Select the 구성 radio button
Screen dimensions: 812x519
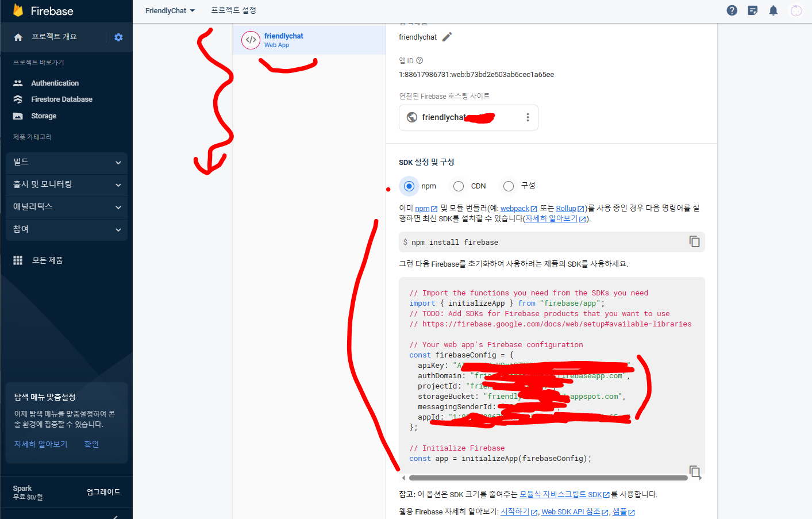(509, 186)
